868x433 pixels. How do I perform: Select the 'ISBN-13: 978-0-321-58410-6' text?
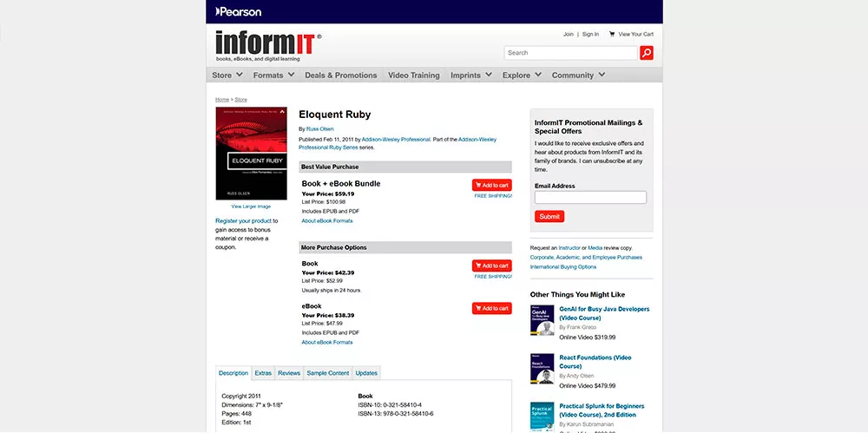coord(396,414)
